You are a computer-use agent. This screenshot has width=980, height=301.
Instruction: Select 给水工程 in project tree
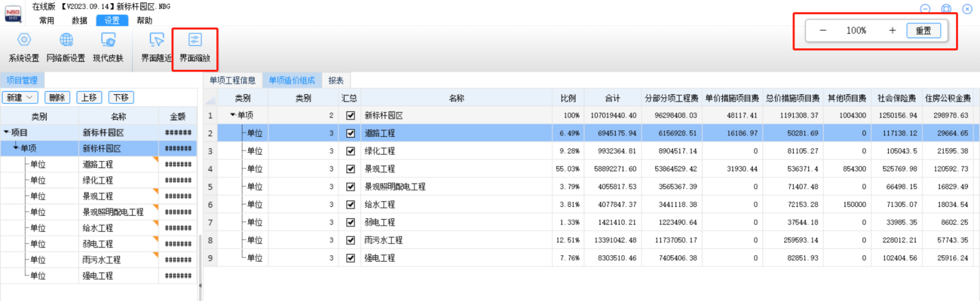pos(98,228)
